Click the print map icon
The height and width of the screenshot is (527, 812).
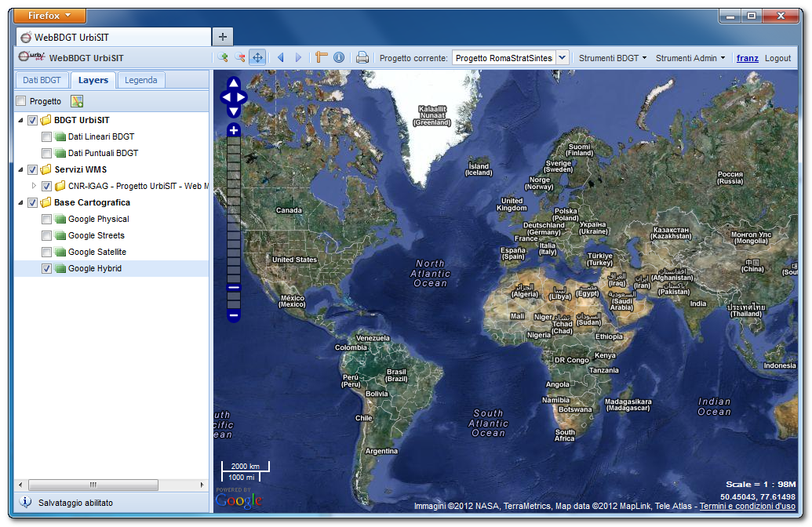[362, 57]
